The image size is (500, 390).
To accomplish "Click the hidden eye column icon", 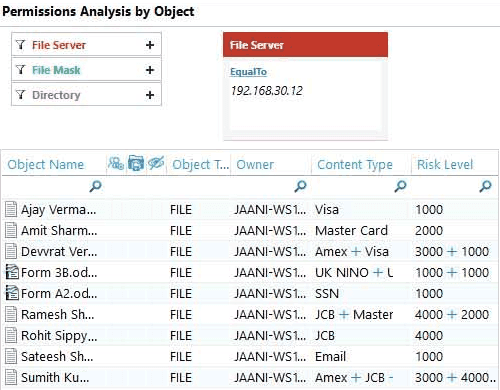I will pos(156,163).
